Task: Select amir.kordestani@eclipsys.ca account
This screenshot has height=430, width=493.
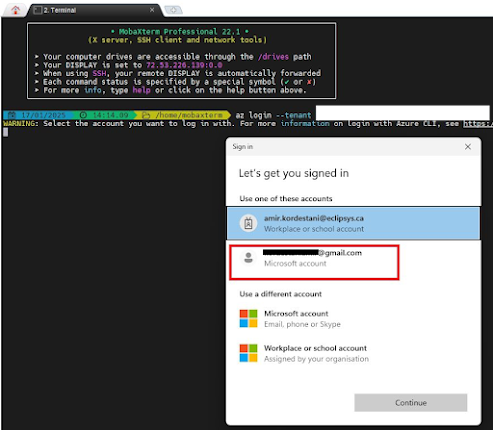Action: [x=353, y=223]
